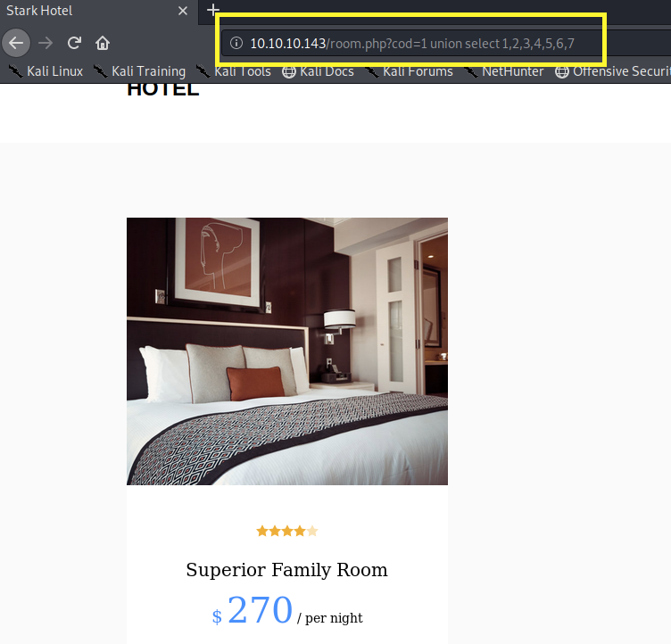Click the forward navigation arrow
This screenshot has height=644, width=671.
pyautogui.click(x=46, y=43)
